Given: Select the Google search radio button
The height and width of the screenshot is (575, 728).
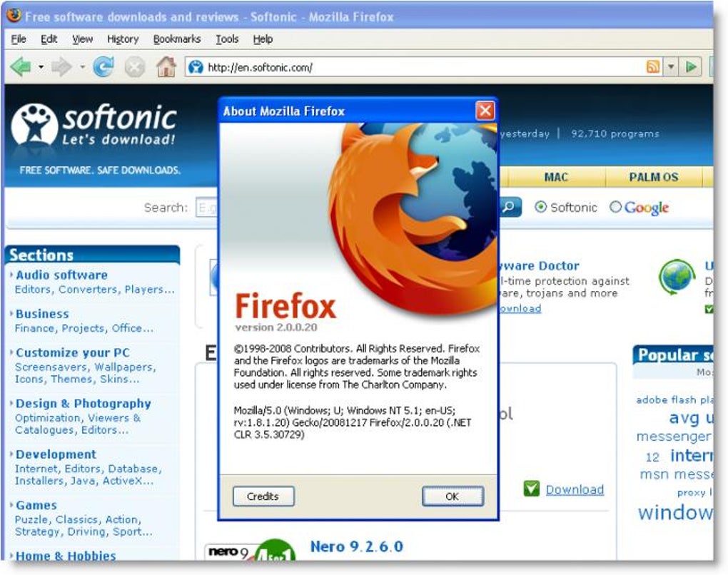Looking at the screenshot, I should click(615, 206).
